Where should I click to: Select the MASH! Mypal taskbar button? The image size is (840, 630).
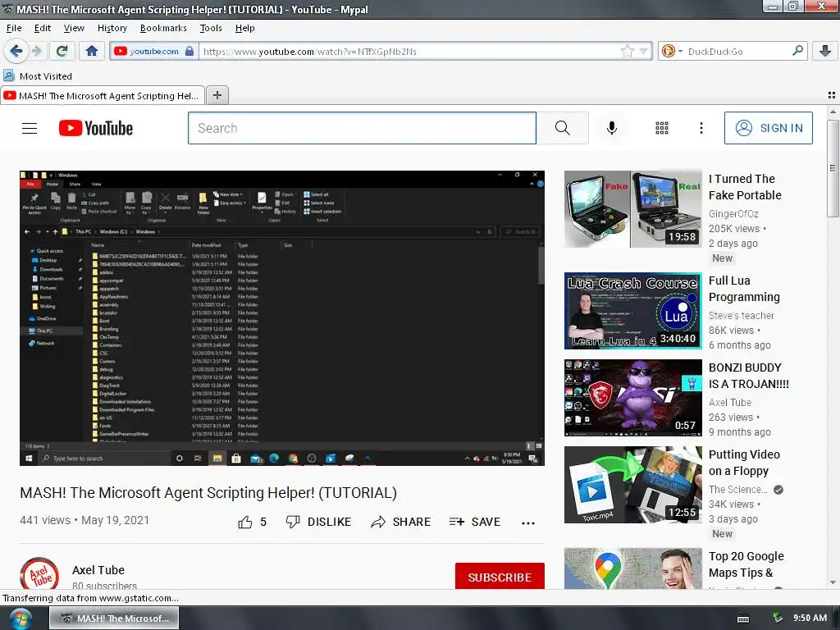click(x=114, y=619)
